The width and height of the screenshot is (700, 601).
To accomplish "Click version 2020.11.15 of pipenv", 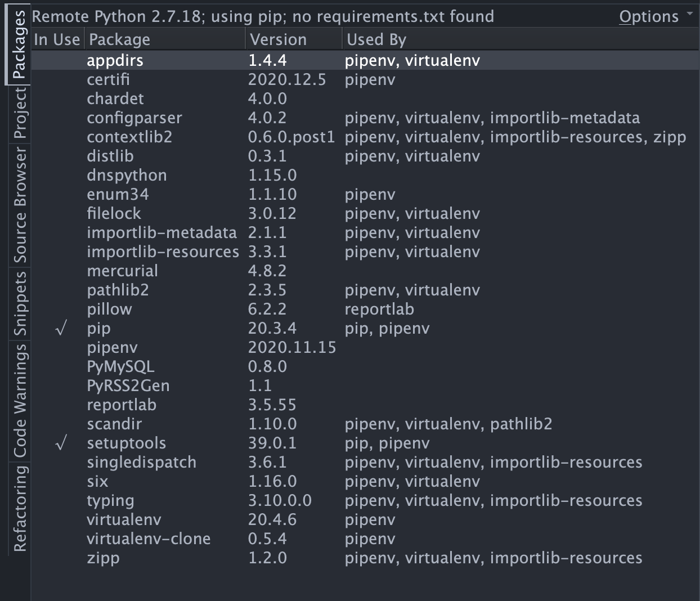I will point(292,347).
